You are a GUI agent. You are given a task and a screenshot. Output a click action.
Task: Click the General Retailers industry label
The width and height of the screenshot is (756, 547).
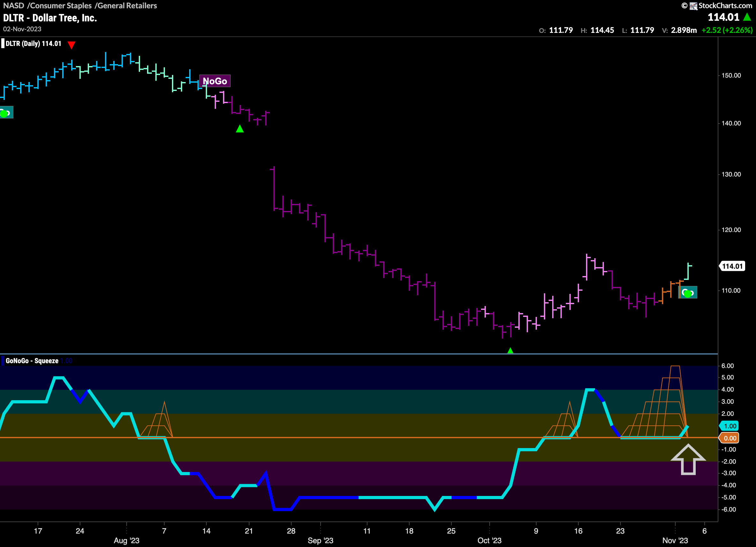[x=127, y=6]
